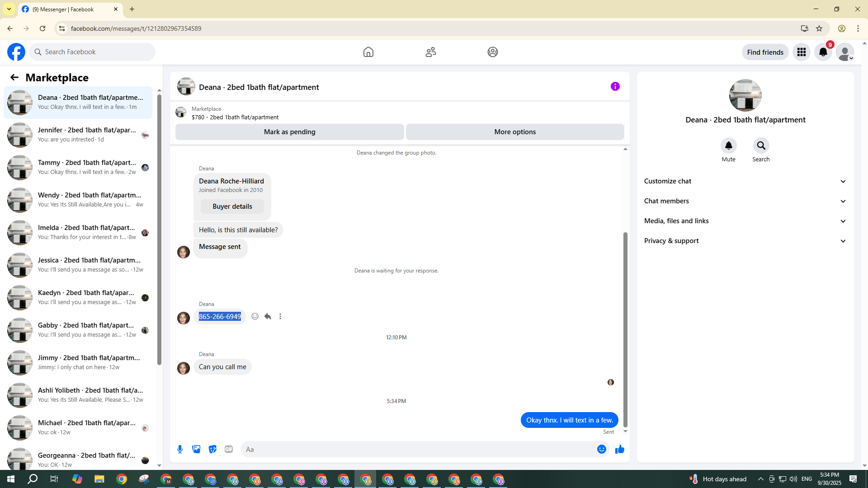This screenshot has width=868, height=488.
Task: Open Wendy's conversation
Action: (x=78, y=200)
